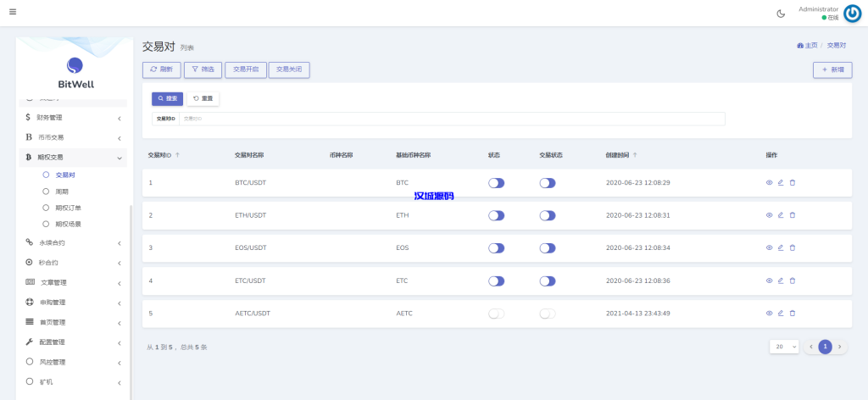Open the page size dropdown showing 20
The width and height of the screenshot is (868, 400).
[784, 347]
